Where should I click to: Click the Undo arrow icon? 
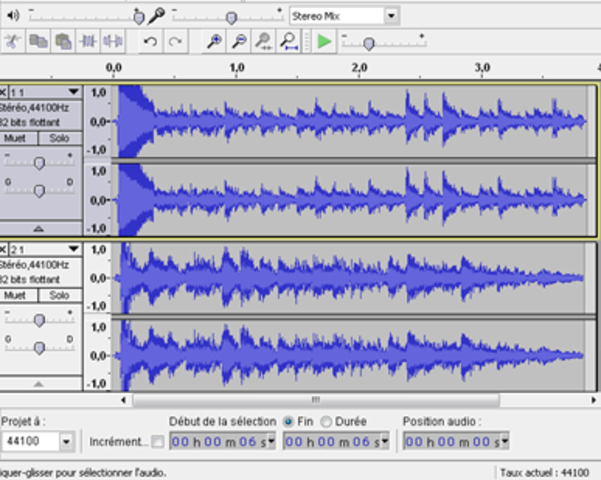coord(150,41)
